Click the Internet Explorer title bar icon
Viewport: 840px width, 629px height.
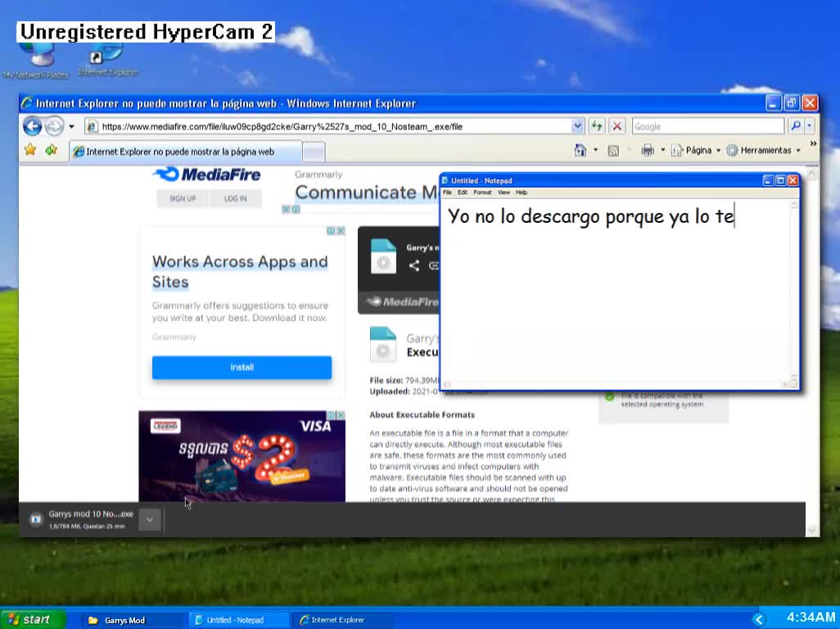coord(27,103)
